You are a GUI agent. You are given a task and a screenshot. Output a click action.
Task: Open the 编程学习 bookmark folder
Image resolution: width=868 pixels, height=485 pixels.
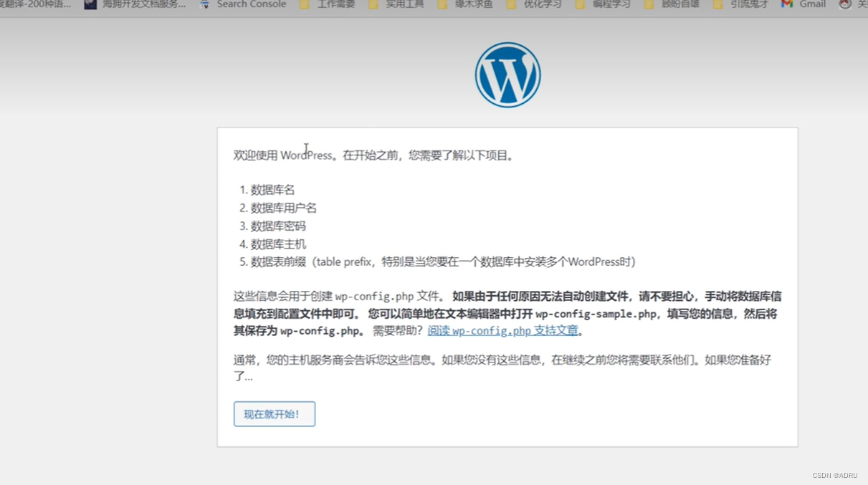pos(603,4)
